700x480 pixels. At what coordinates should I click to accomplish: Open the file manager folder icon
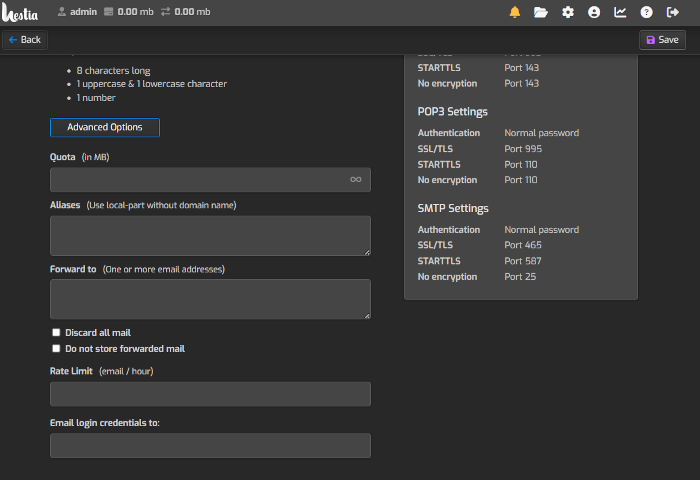541,12
